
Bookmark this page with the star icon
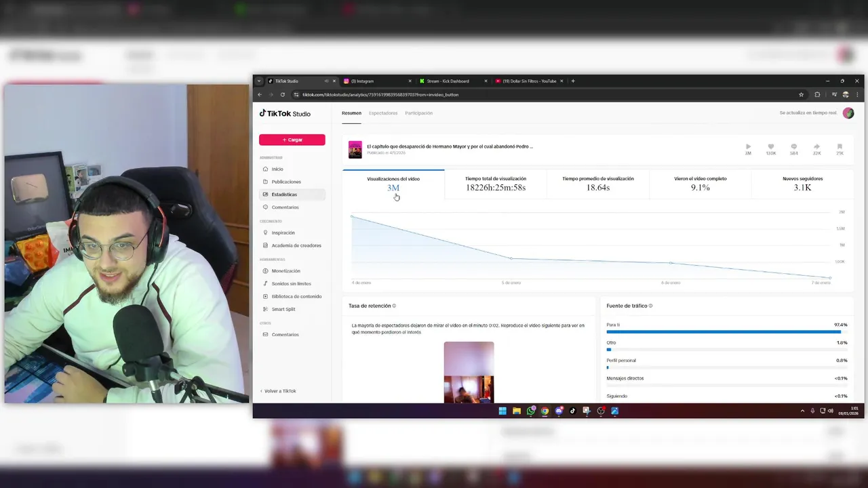pyautogui.click(x=802, y=95)
